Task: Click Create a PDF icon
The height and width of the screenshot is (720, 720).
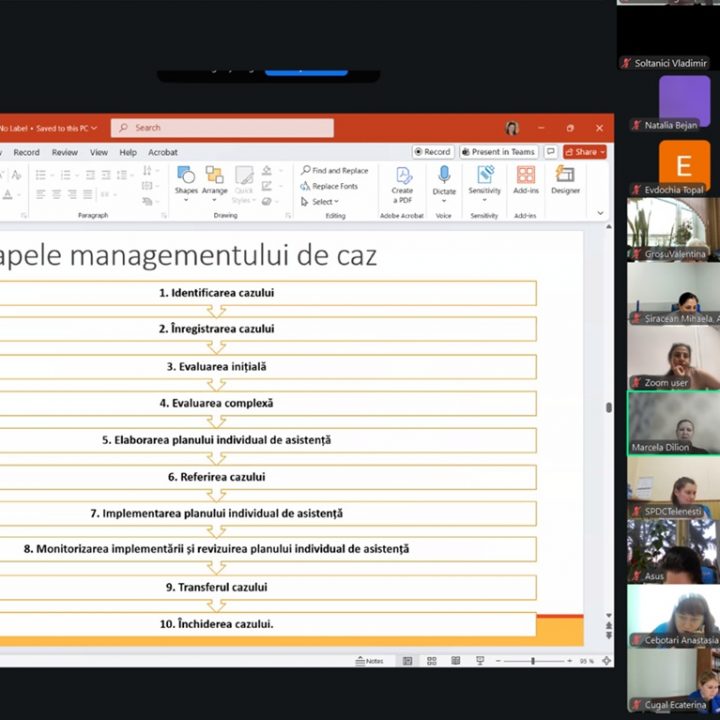Action: [x=402, y=182]
